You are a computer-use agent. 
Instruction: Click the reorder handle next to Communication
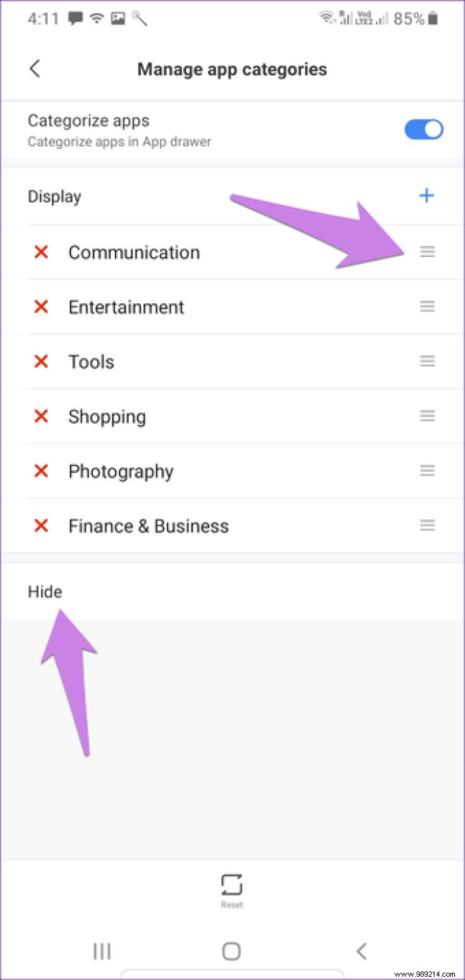coord(427,252)
